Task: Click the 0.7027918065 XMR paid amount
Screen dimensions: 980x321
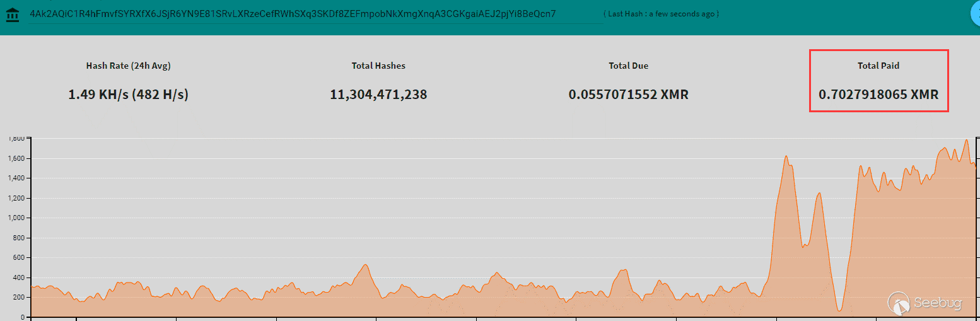Action: pos(878,95)
